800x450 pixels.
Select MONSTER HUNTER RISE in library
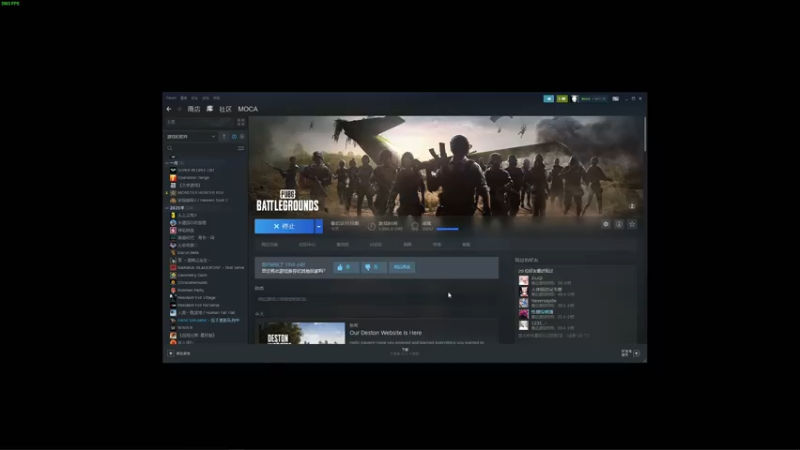coord(201,193)
